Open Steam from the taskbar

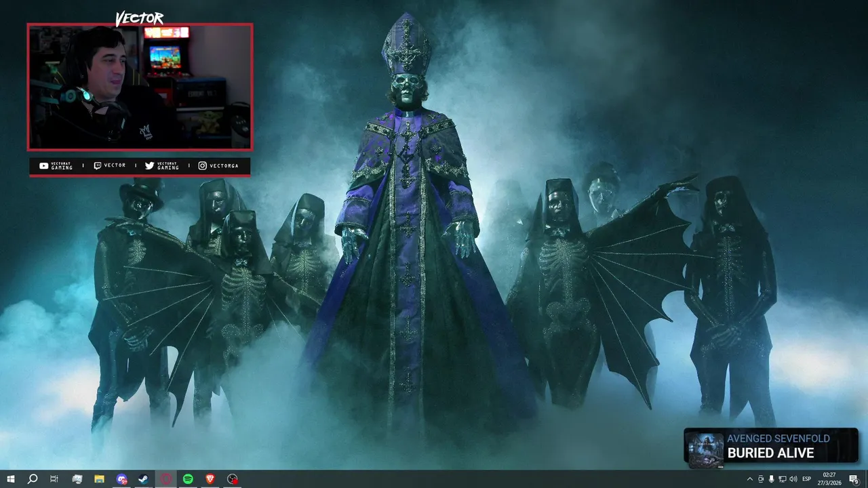144,479
